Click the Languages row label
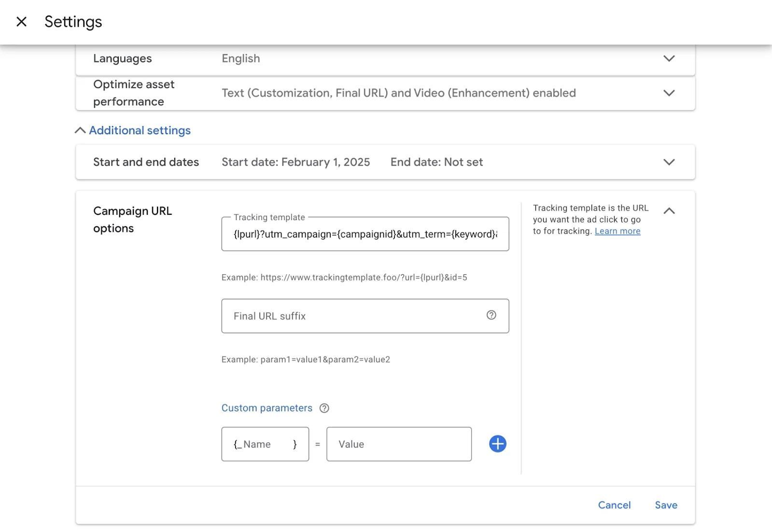This screenshot has width=772, height=532. 123,59
